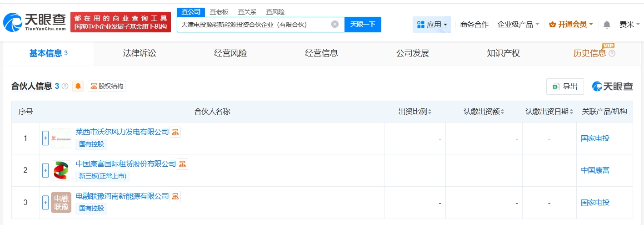Click the orange alert bell beside 合伙人信息

pyautogui.click(x=78, y=86)
